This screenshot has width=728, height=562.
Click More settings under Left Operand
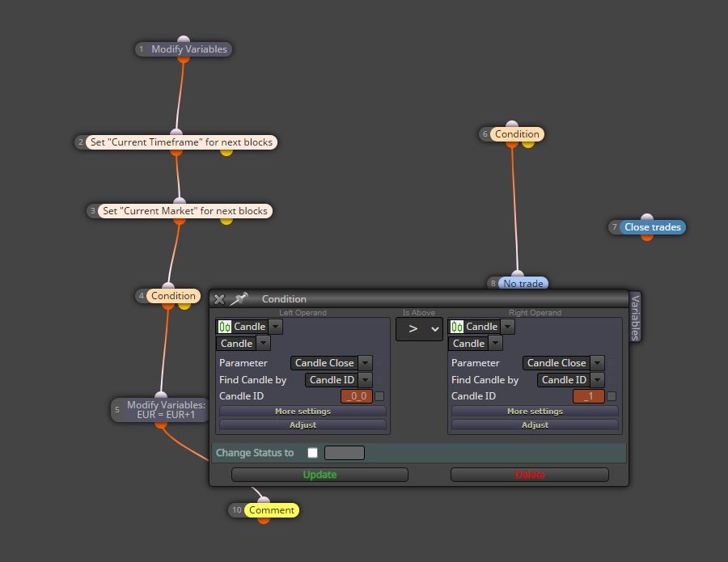(303, 411)
